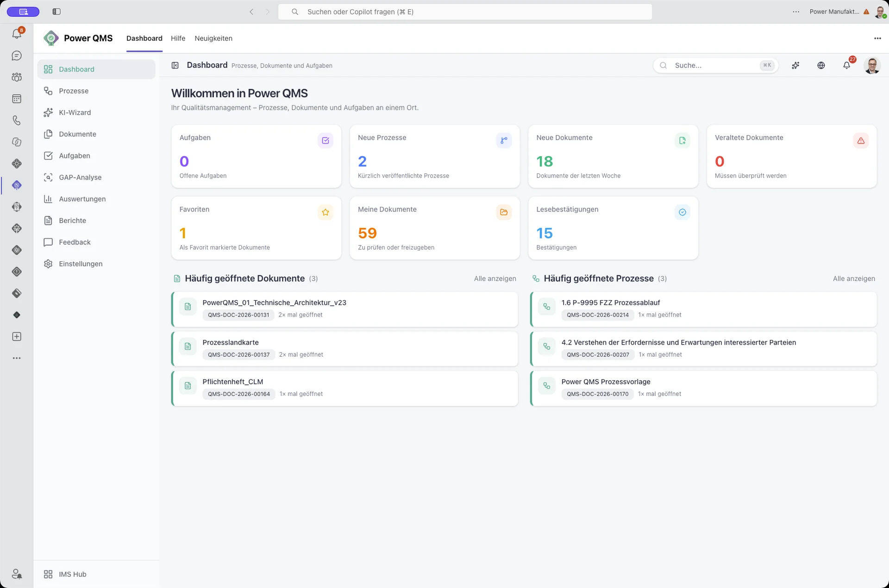Open PowerQMS_01_Technische_Architektur_v23 document
Screen dimensions: 889x588
point(344,309)
